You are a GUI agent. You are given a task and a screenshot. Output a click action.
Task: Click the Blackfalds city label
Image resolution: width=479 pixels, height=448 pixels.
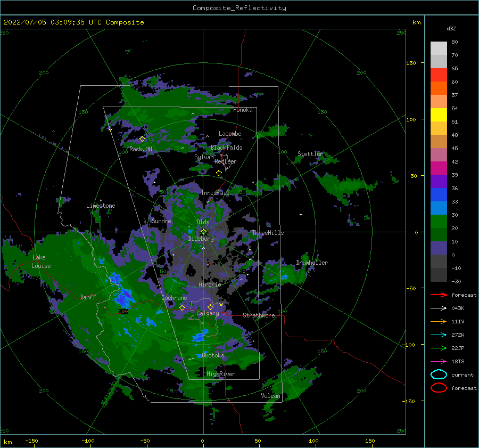pyautogui.click(x=226, y=148)
